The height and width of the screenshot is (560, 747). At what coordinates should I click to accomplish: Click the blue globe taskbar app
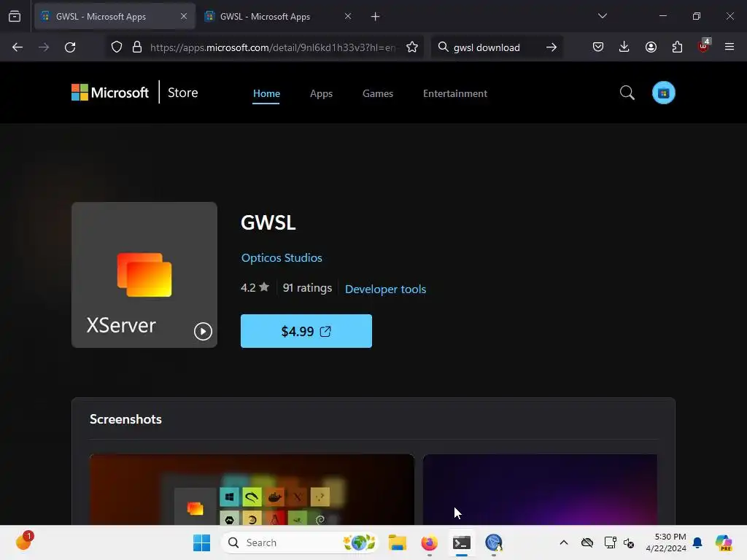click(x=494, y=542)
